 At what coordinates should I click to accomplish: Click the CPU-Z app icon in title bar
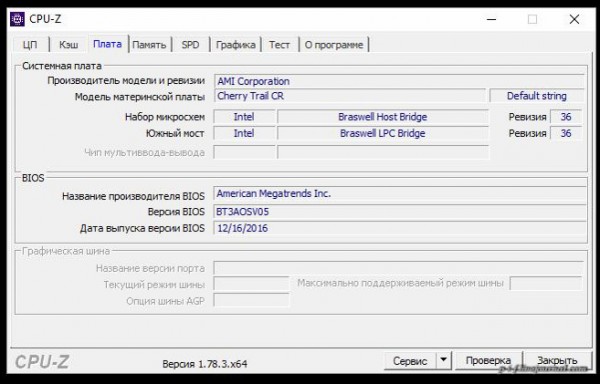[17, 19]
